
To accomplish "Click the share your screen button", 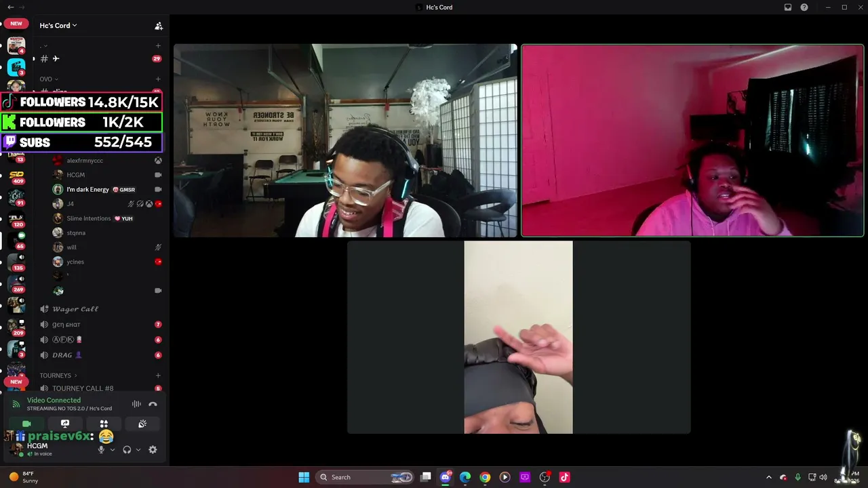I will click(65, 424).
